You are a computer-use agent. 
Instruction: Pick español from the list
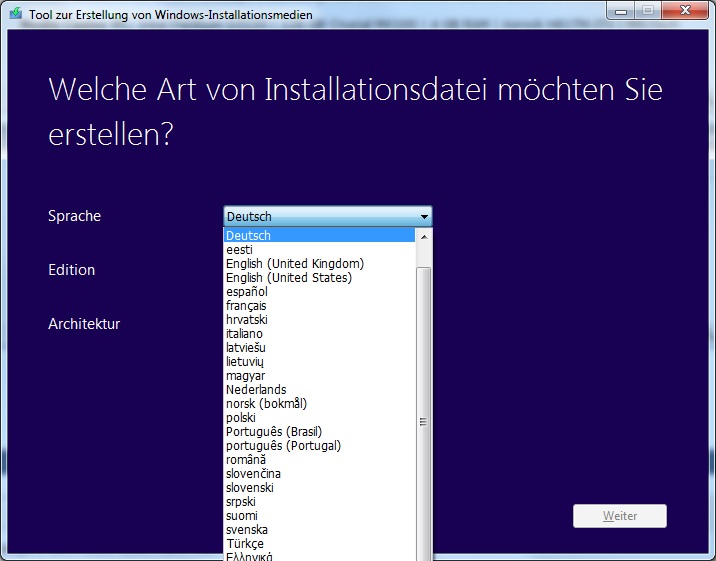(x=320, y=292)
